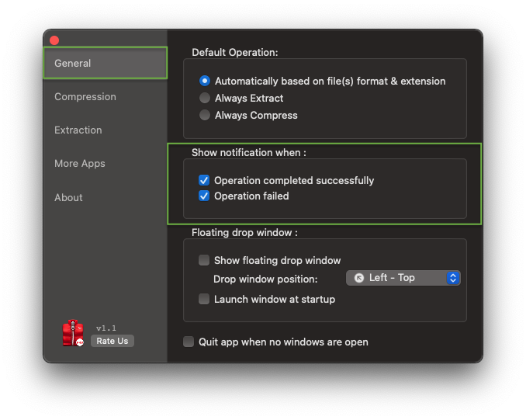
Task: Click the Left - Top arrow position icon
Action: pyautogui.click(x=359, y=278)
